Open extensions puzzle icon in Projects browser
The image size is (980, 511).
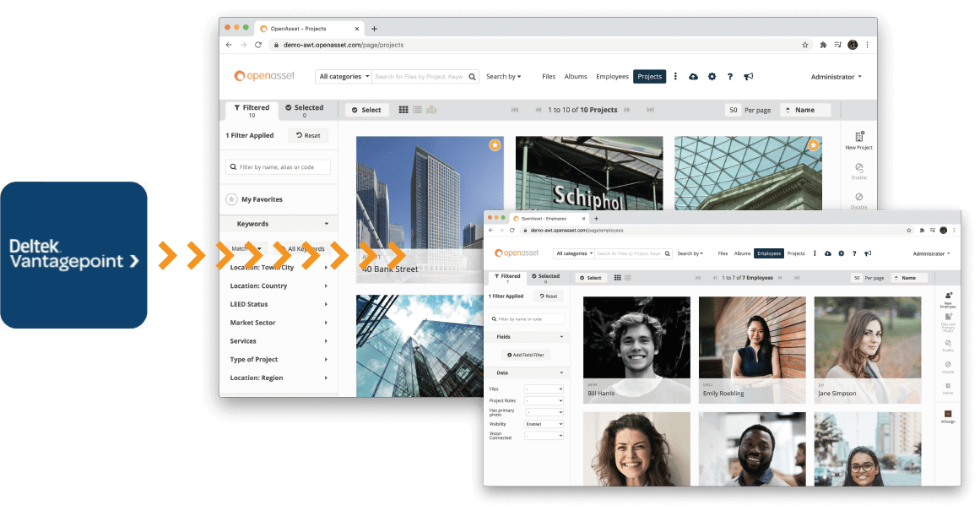(x=823, y=45)
